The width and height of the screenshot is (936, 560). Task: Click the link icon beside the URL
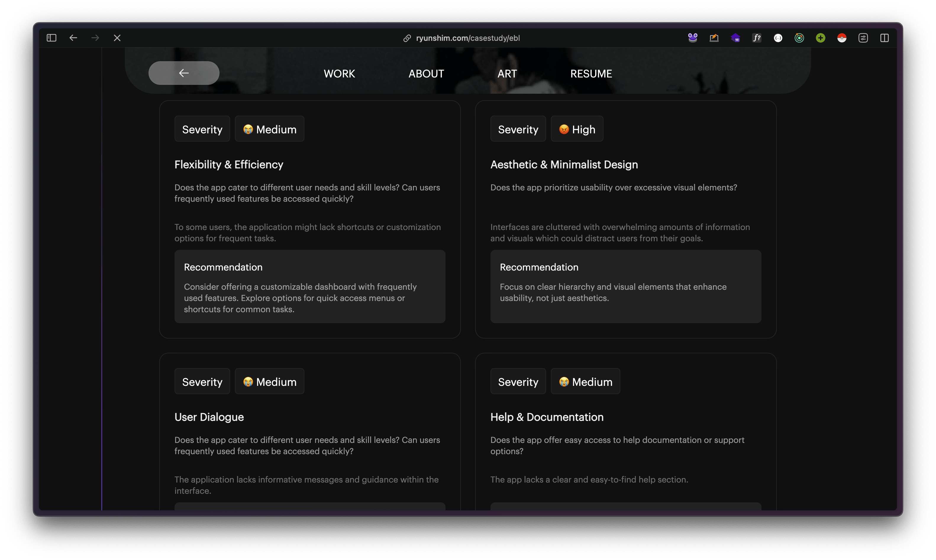coord(407,38)
